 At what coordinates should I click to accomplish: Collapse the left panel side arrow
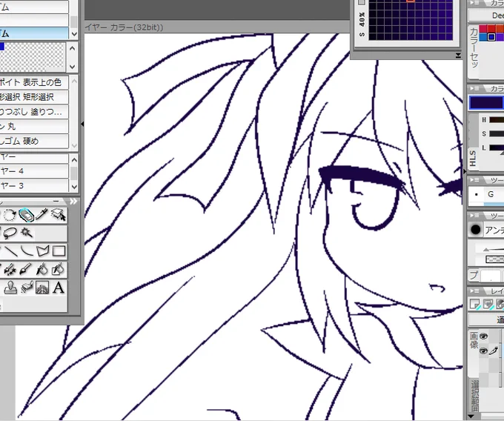tap(82, 124)
